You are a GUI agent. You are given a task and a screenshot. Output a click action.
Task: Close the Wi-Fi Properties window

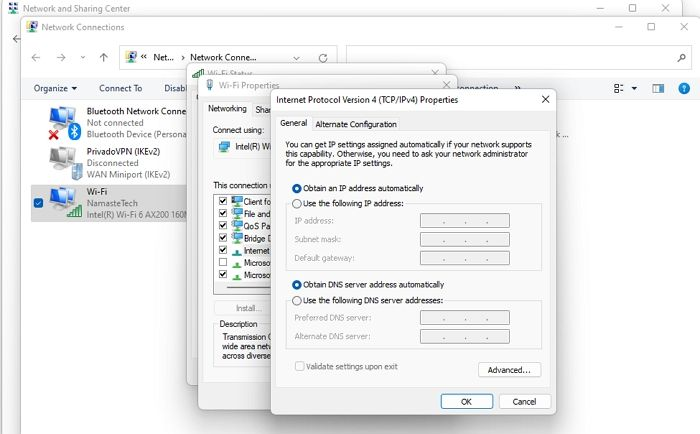(x=446, y=84)
